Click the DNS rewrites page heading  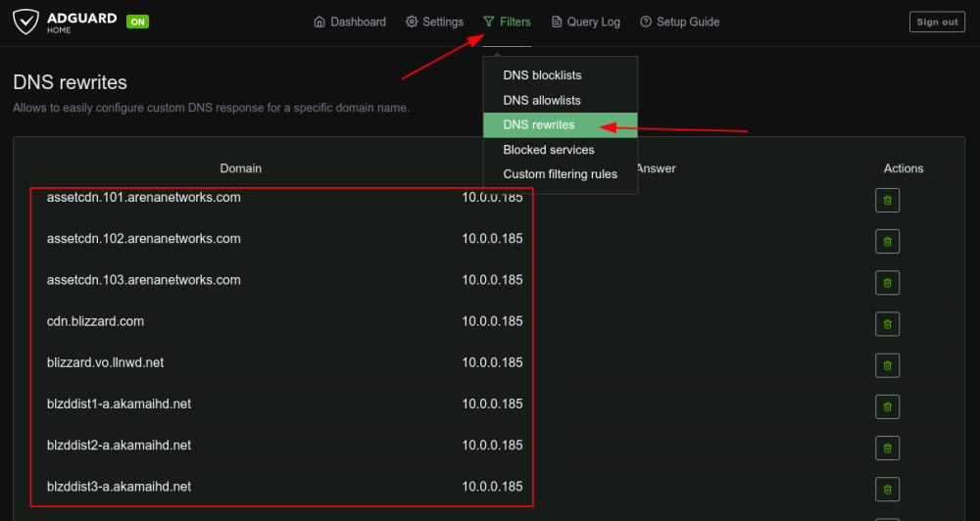pos(70,82)
